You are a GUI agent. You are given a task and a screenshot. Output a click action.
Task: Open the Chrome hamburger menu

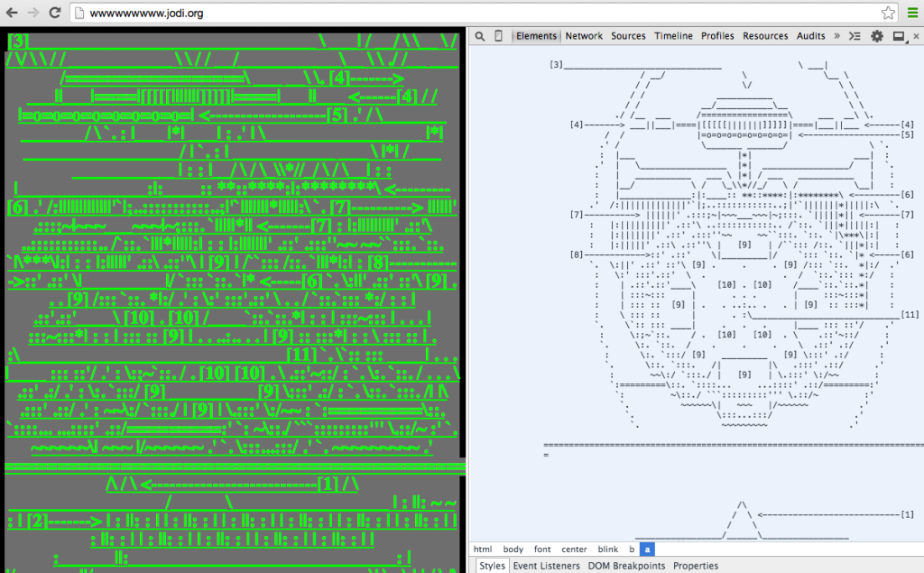pyautogui.click(x=911, y=13)
